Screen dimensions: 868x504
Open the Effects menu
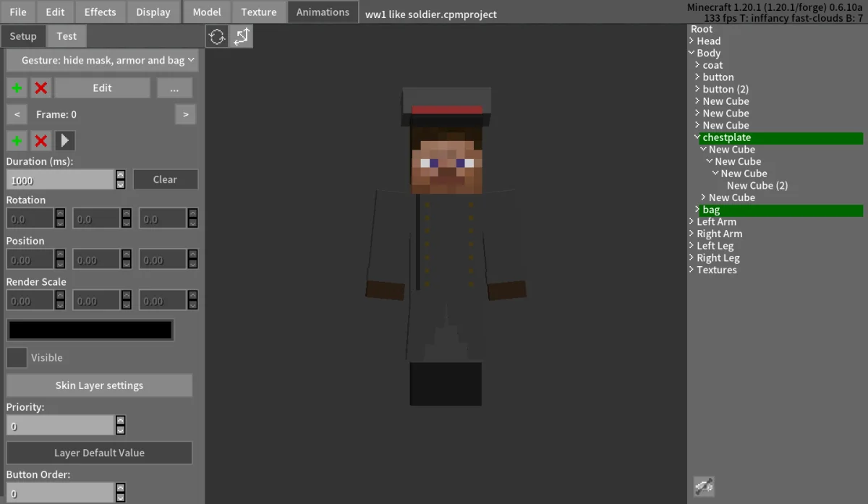100,12
